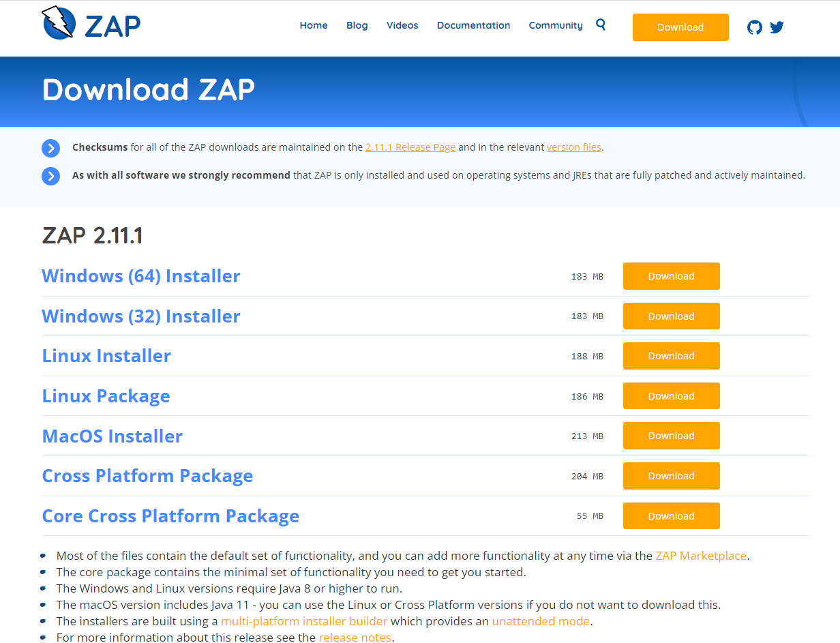Download the Linux Installer

[x=672, y=356]
